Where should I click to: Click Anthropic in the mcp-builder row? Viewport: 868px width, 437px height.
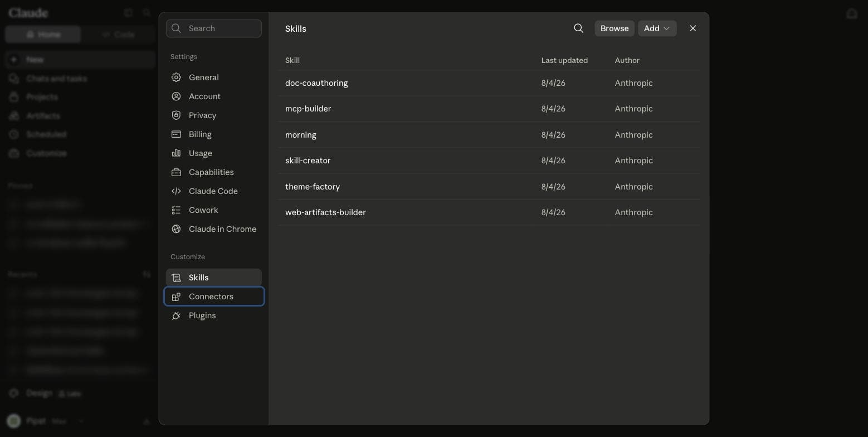[634, 109]
